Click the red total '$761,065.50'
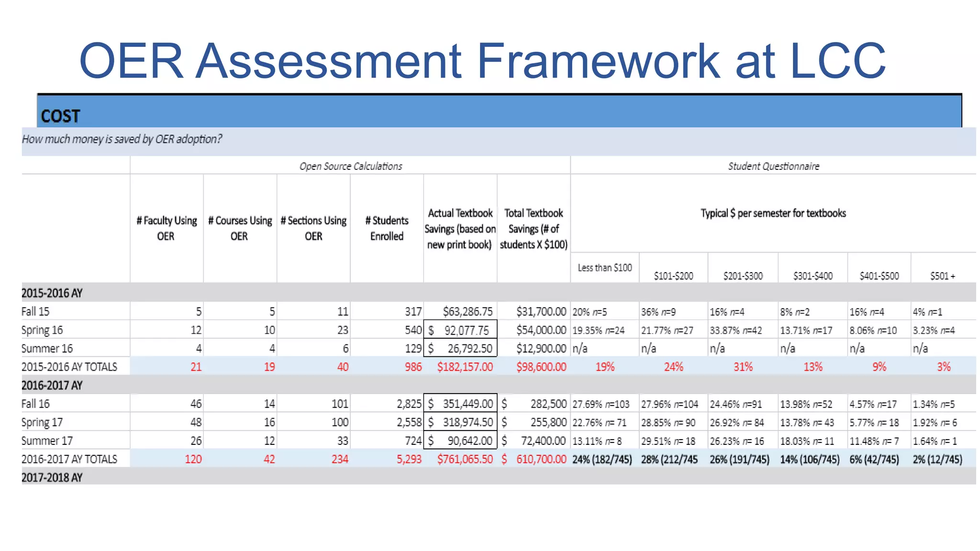Viewport: 980px width, 551px height. [x=465, y=459]
